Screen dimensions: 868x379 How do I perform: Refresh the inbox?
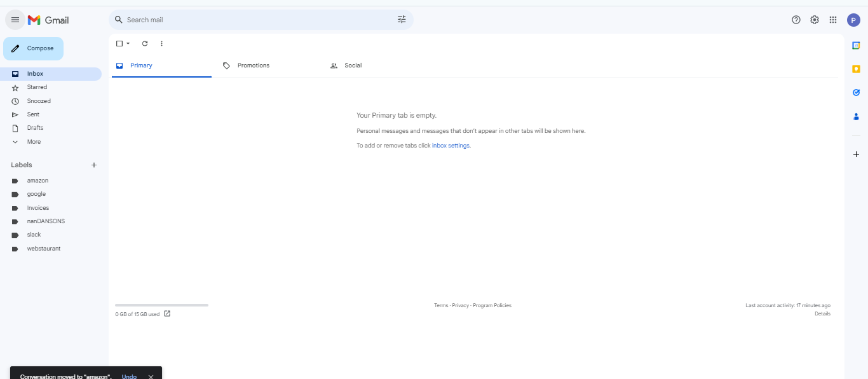pyautogui.click(x=145, y=43)
